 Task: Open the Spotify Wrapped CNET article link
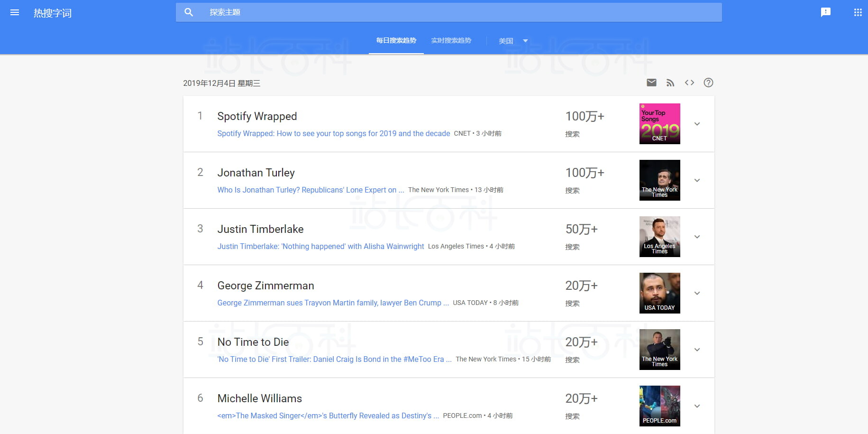coord(334,134)
